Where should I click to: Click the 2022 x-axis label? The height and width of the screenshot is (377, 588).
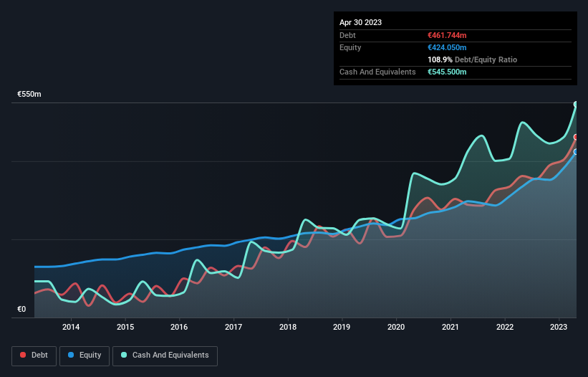pyautogui.click(x=505, y=327)
